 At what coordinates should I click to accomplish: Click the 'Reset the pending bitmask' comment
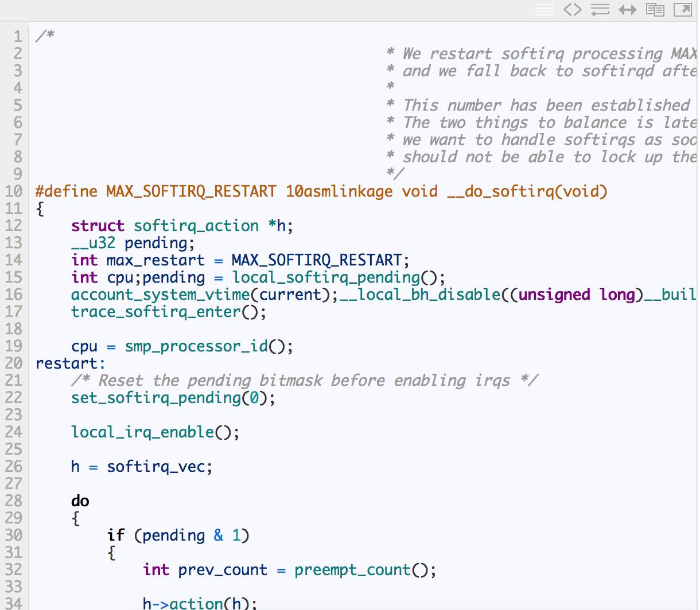coord(304,381)
